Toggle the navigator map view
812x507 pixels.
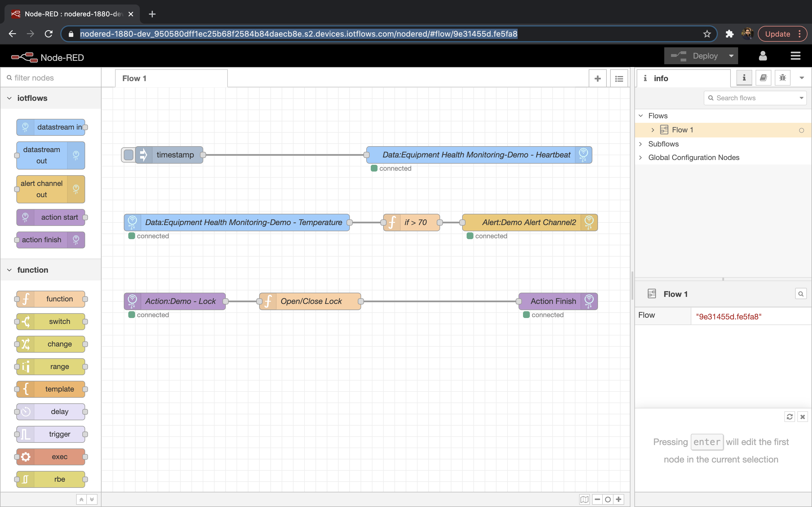pos(584,499)
